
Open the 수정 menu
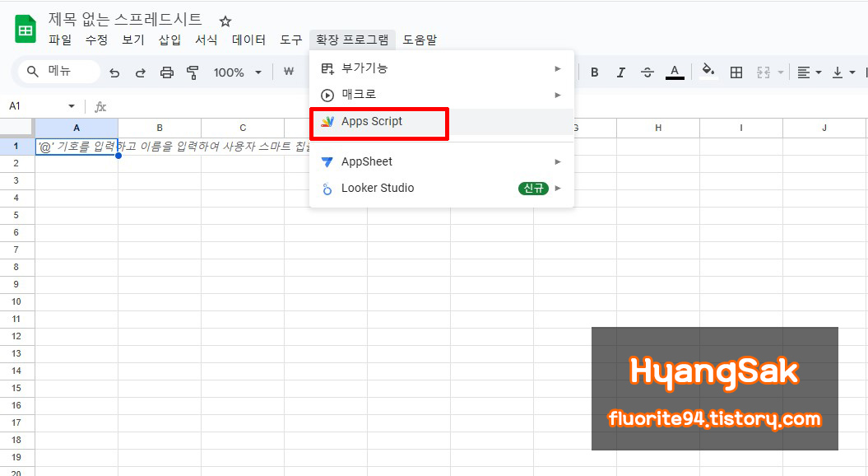coord(96,40)
